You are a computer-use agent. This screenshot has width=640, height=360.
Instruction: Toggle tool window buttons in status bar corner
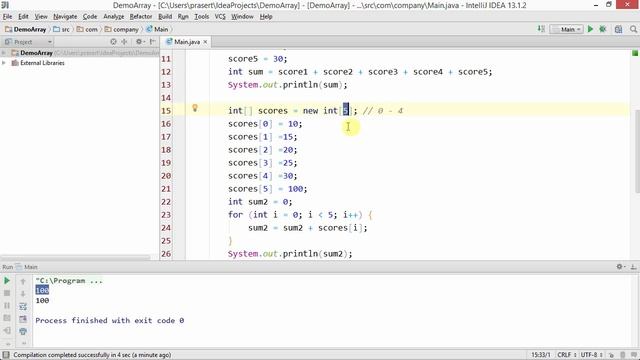(6, 355)
